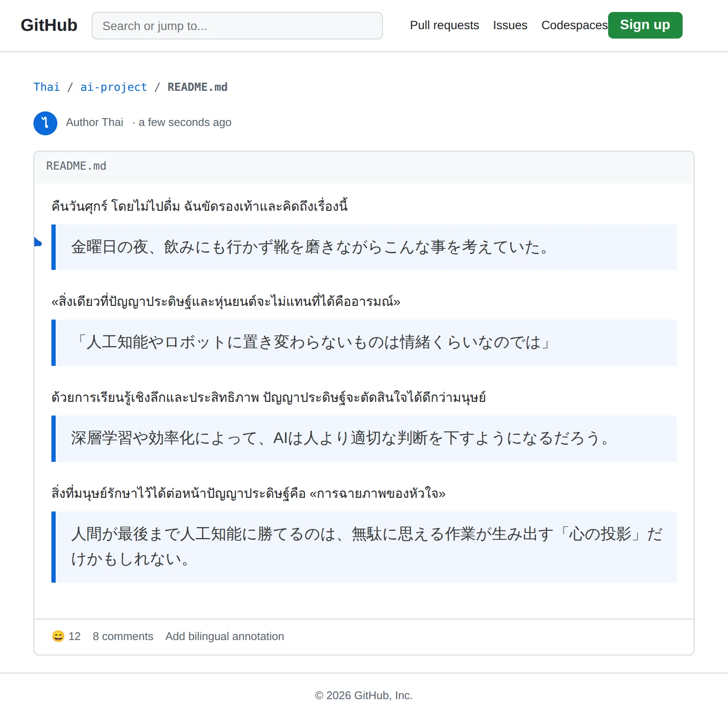
Task: Go to the Thai breadcrumb link
Action: [x=47, y=87]
